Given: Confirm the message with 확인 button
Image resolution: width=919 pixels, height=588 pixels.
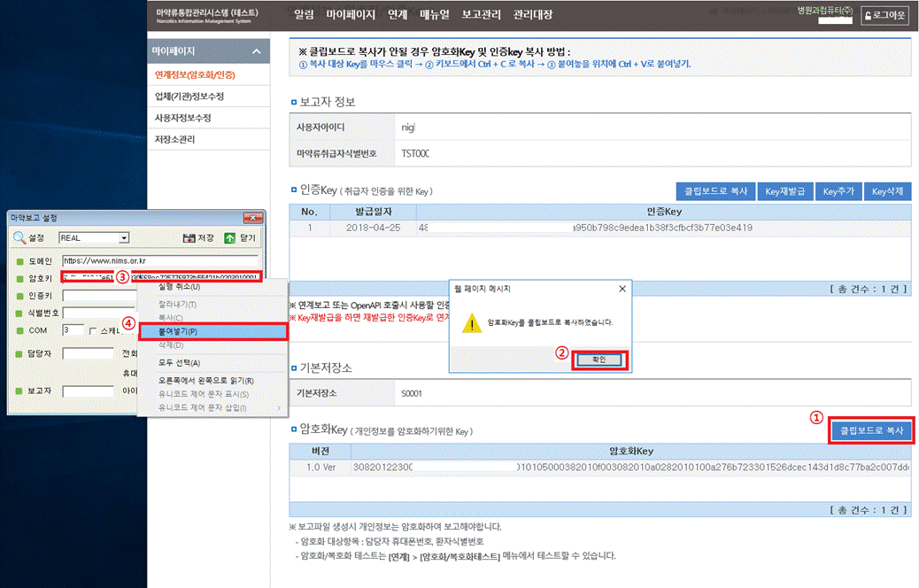Looking at the screenshot, I should (x=599, y=360).
